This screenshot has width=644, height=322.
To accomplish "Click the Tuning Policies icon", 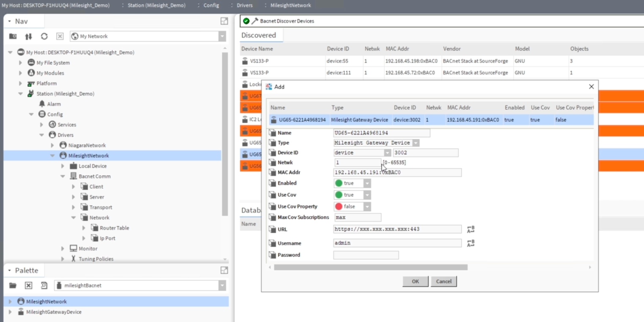I will (x=73, y=259).
